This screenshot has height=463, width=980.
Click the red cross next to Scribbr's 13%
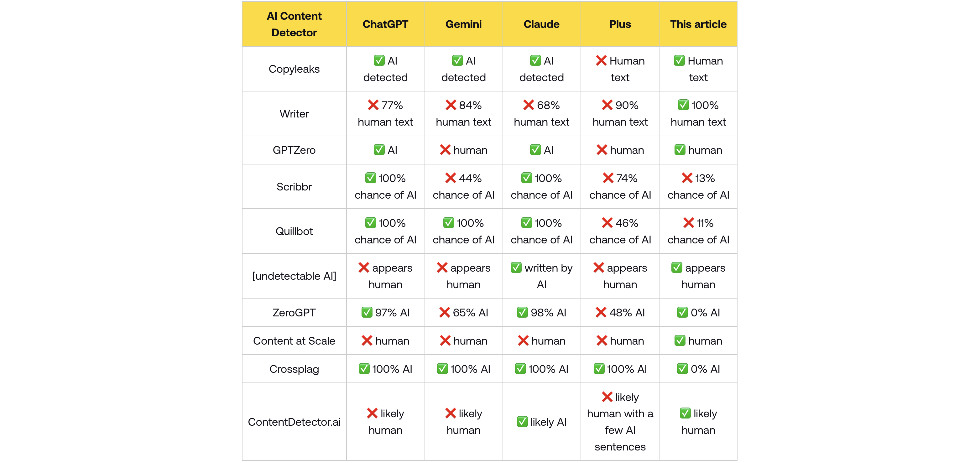point(687,178)
